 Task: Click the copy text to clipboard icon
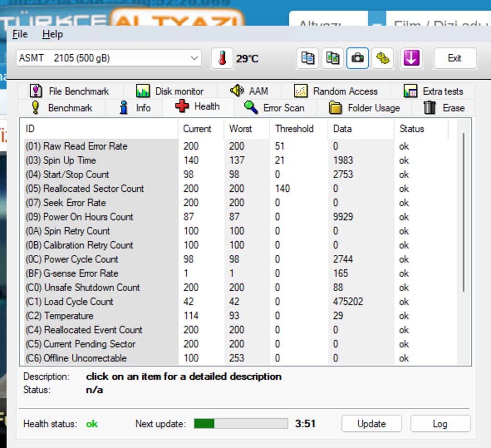307,58
